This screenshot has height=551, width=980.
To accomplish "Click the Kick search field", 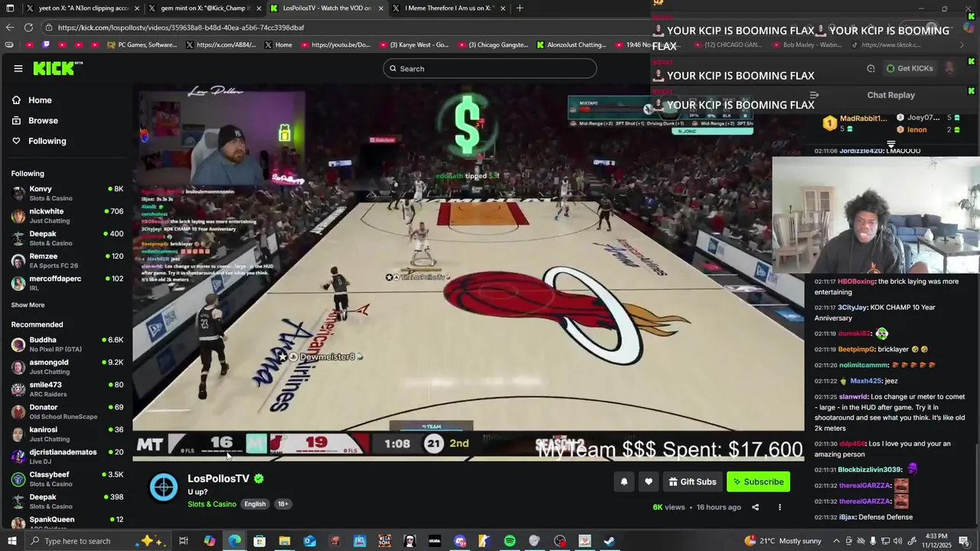I will click(490, 69).
